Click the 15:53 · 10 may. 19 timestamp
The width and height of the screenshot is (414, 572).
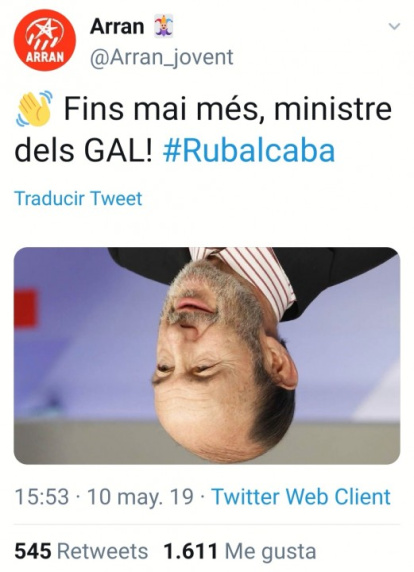click(x=104, y=497)
